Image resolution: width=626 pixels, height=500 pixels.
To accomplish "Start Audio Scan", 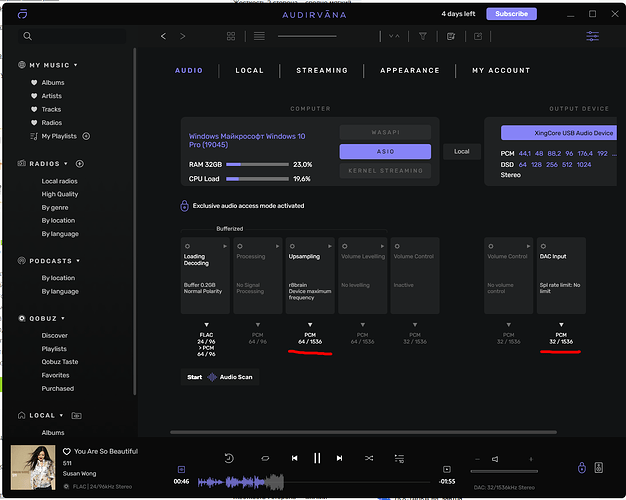I will (220, 377).
